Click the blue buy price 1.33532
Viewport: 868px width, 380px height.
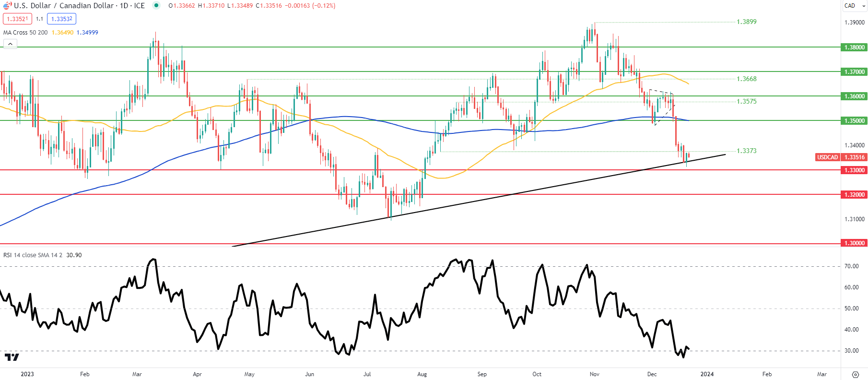click(x=61, y=19)
